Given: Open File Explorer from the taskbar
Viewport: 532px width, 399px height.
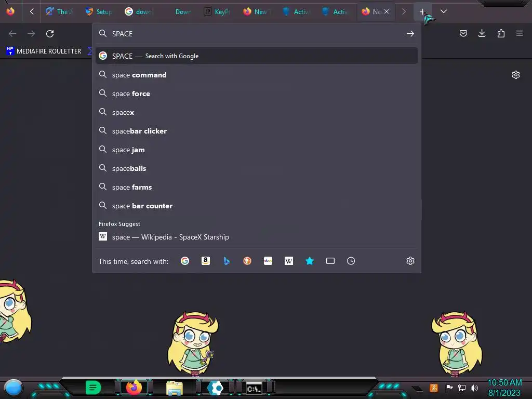Looking at the screenshot, I should [x=175, y=388].
